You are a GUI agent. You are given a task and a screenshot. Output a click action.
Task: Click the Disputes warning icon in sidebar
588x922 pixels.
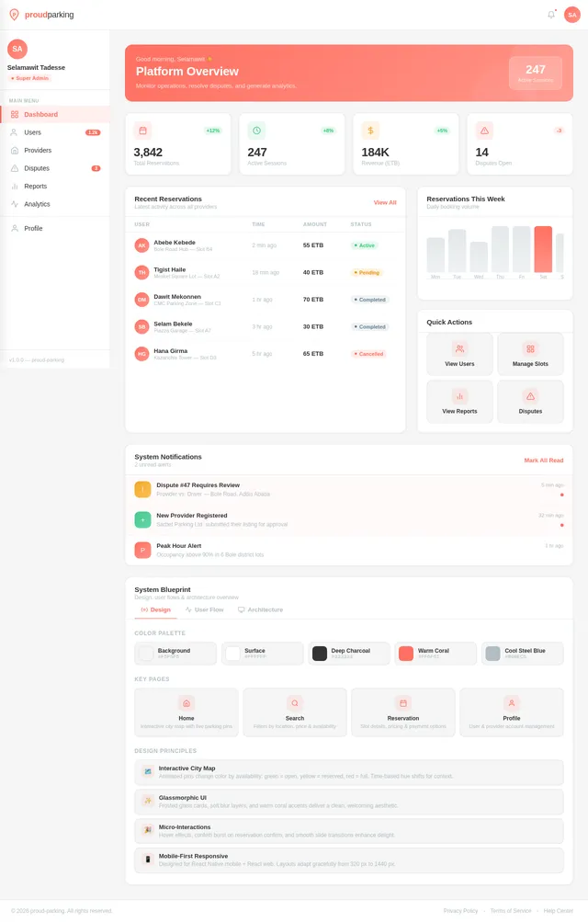[x=15, y=168]
